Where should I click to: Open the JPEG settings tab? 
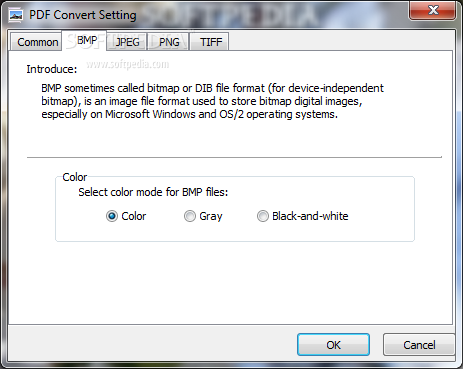127,42
